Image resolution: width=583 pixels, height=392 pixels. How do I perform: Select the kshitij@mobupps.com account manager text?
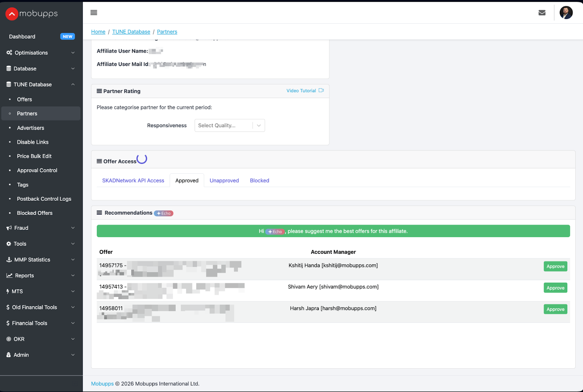tap(350, 266)
